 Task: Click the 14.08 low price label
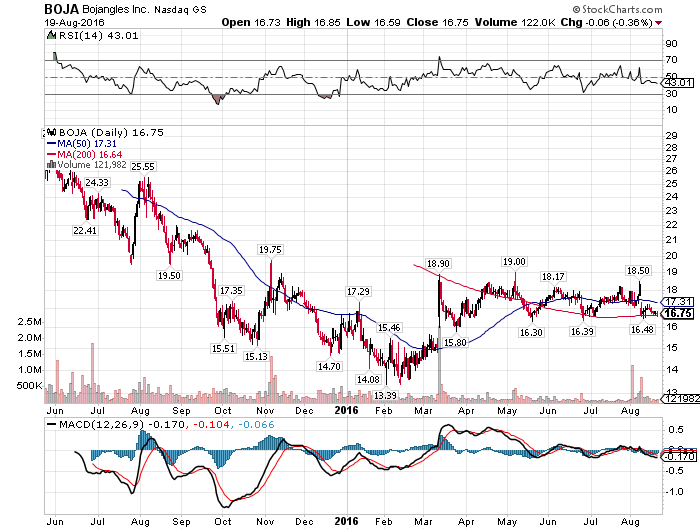tap(368, 380)
